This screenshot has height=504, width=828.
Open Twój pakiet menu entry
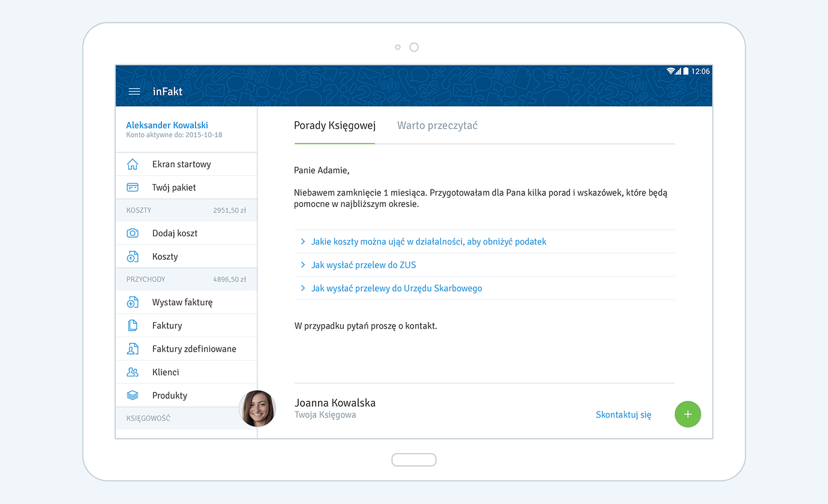click(186, 187)
